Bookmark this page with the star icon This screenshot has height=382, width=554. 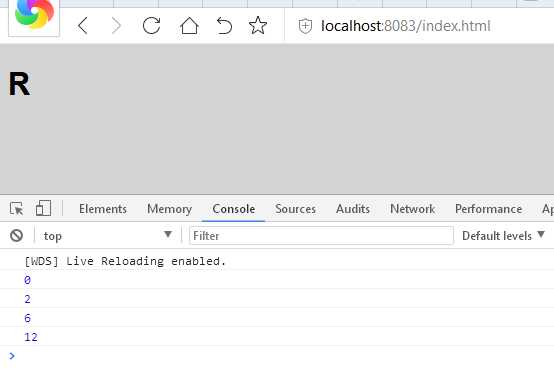(258, 25)
